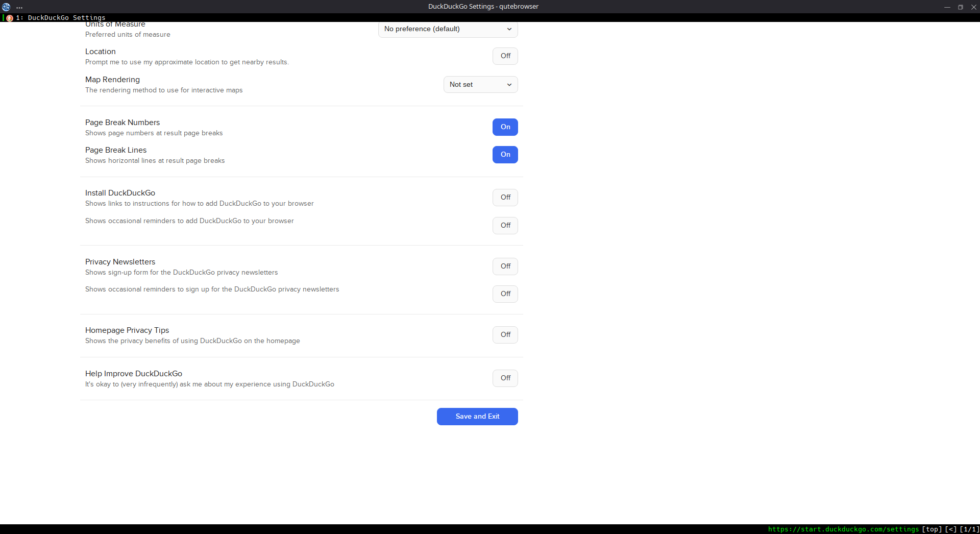
Task: Click the Page Break Numbers label
Action: click(x=122, y=123)
